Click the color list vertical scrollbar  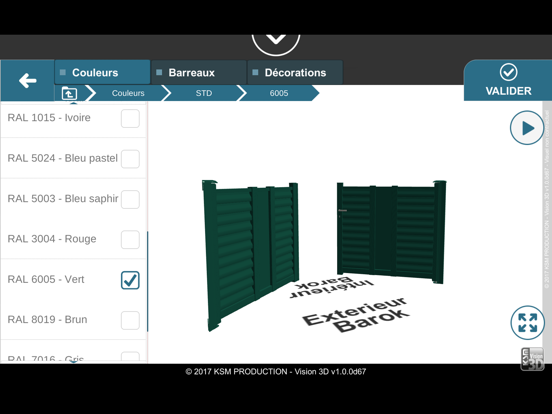tap(147, 281)
